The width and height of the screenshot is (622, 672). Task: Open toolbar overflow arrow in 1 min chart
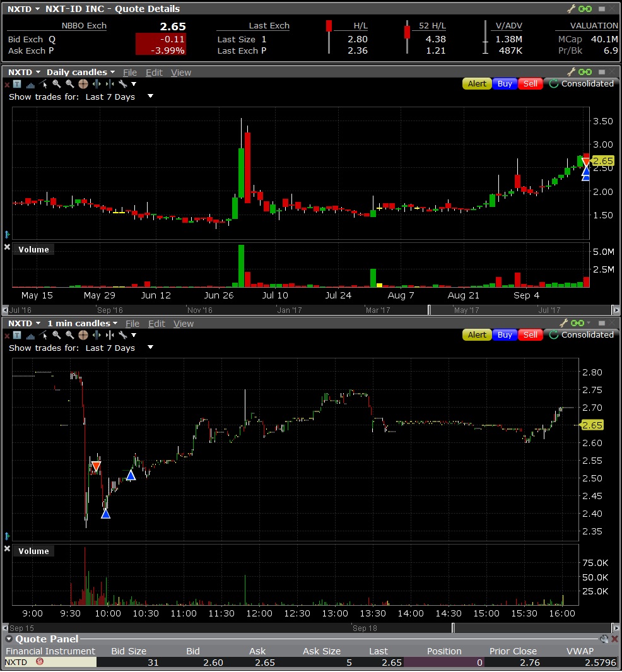(x=134, y=336)
